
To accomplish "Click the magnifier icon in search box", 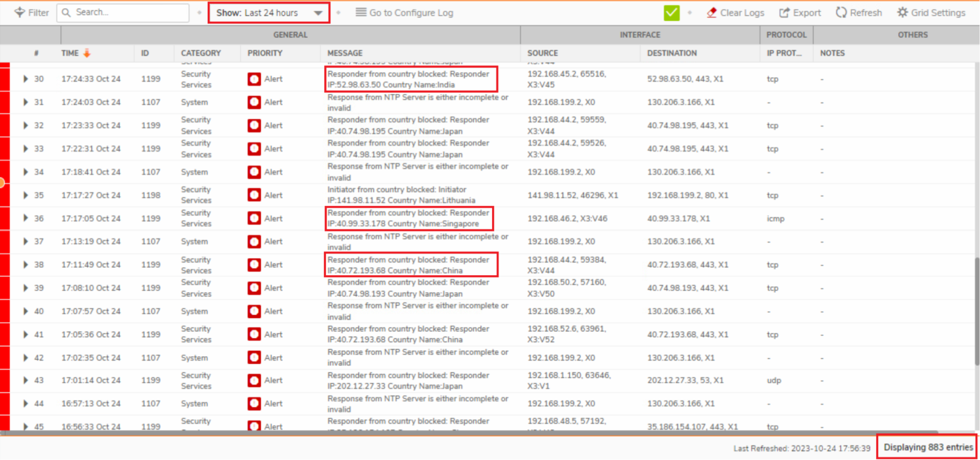I will point(66,12).
